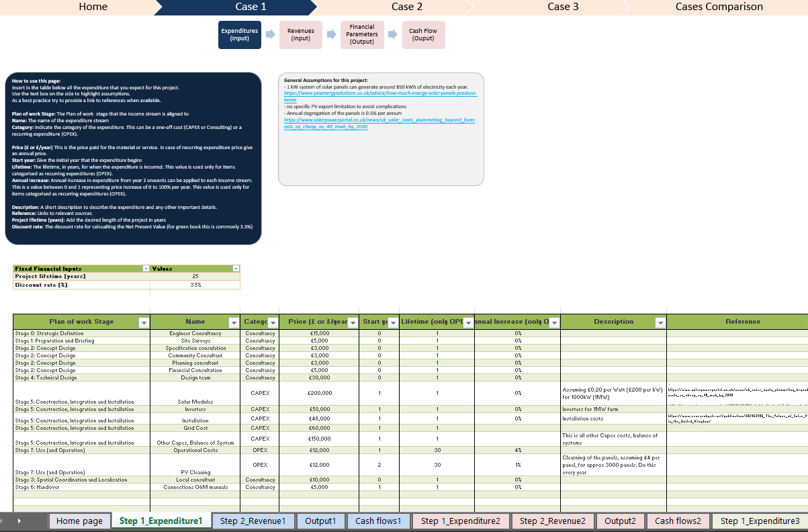Jump to the Cash Flow output step
Viewport: 808px width, 532px height.
(x=423, y=35)
